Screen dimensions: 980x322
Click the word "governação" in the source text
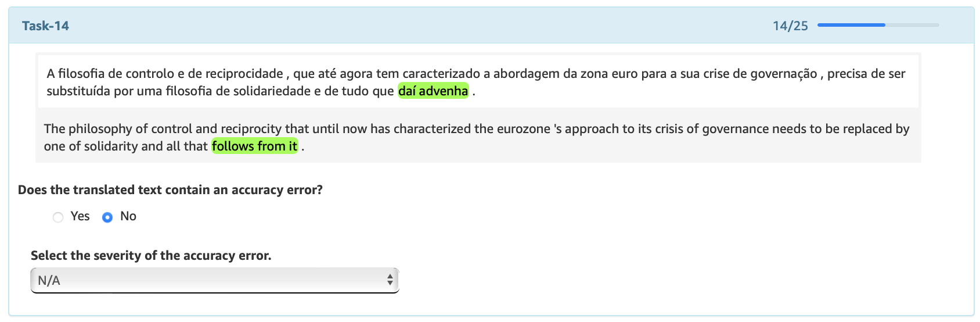tap(783, 74)
